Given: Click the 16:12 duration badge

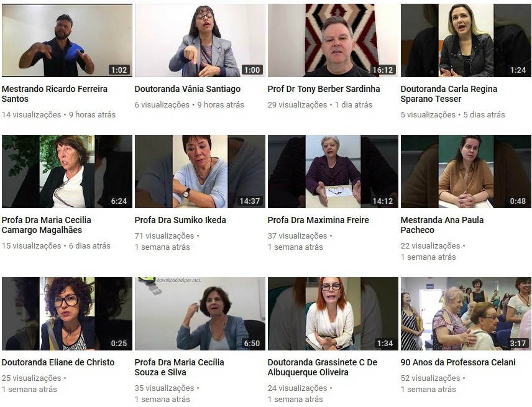Looking at the screenshot, I should click(383, 70).
